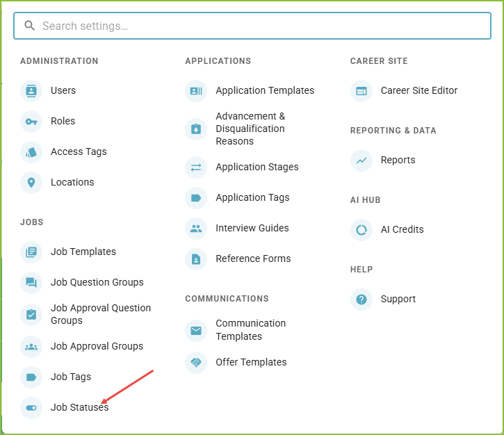Image resolution: width=504 pixels, height=435 pixels.
Task: Click the Job Tags label icon
Action: 31,377
